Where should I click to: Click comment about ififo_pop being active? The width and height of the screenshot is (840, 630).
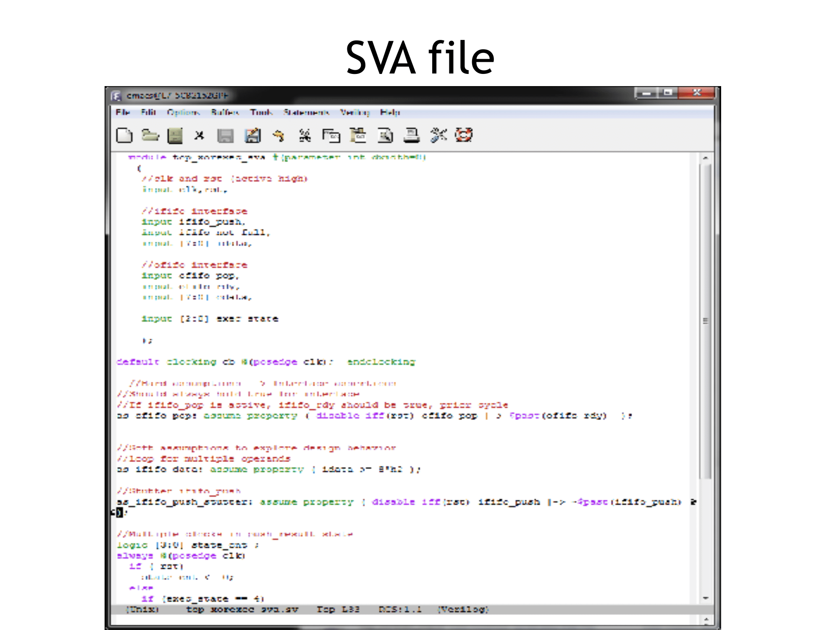[x=312, y=405]
